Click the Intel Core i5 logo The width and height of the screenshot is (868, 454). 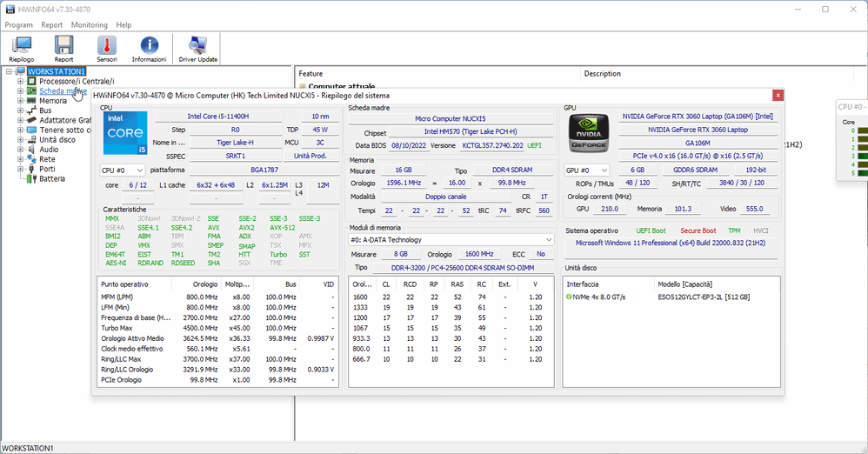[x=124, y=132]
